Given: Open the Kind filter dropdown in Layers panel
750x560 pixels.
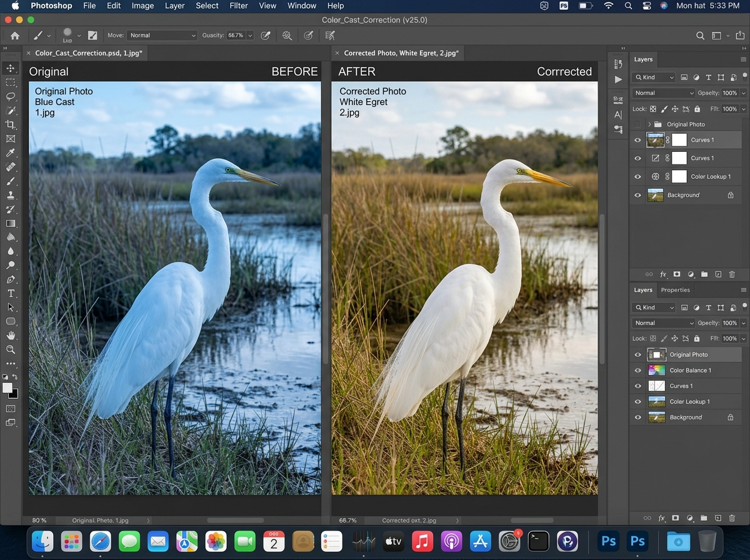Looking at the screenshot, I should tap(654, 77).
